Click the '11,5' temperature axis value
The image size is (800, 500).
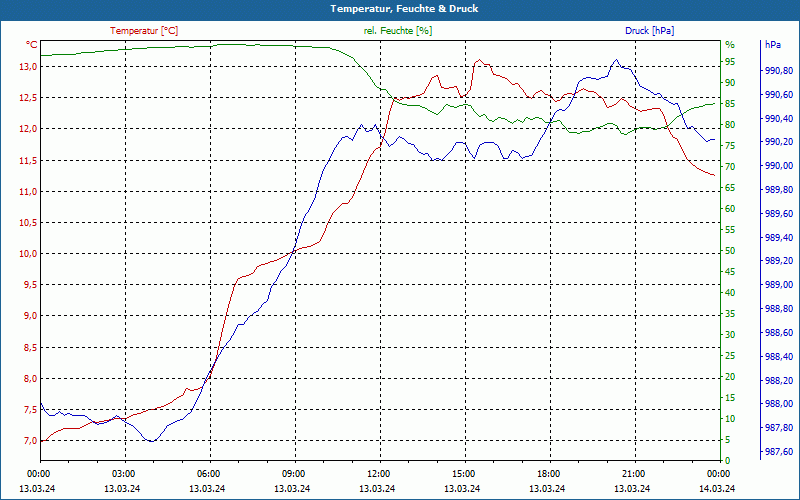point(28,161)
